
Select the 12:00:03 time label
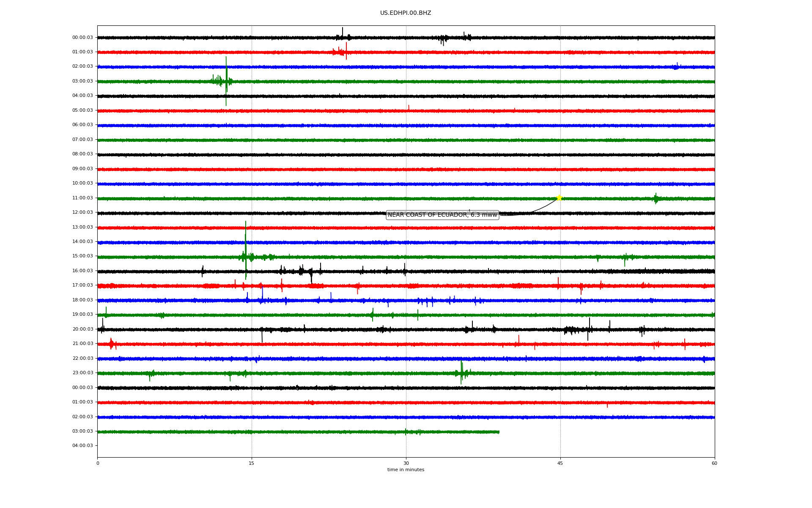coord(82,213)
